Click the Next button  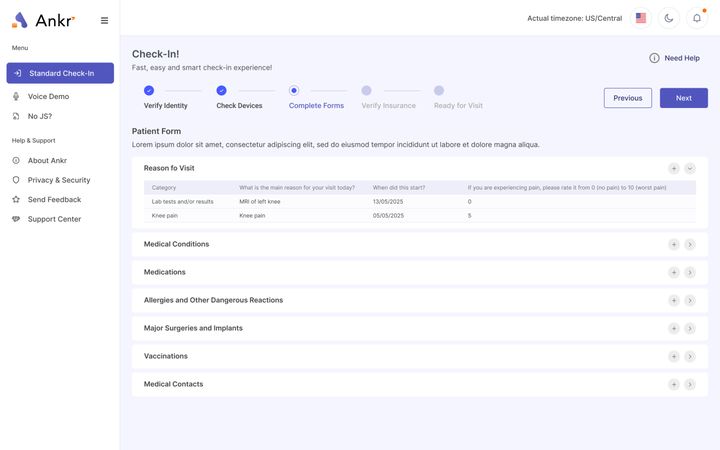click(684, 98)
